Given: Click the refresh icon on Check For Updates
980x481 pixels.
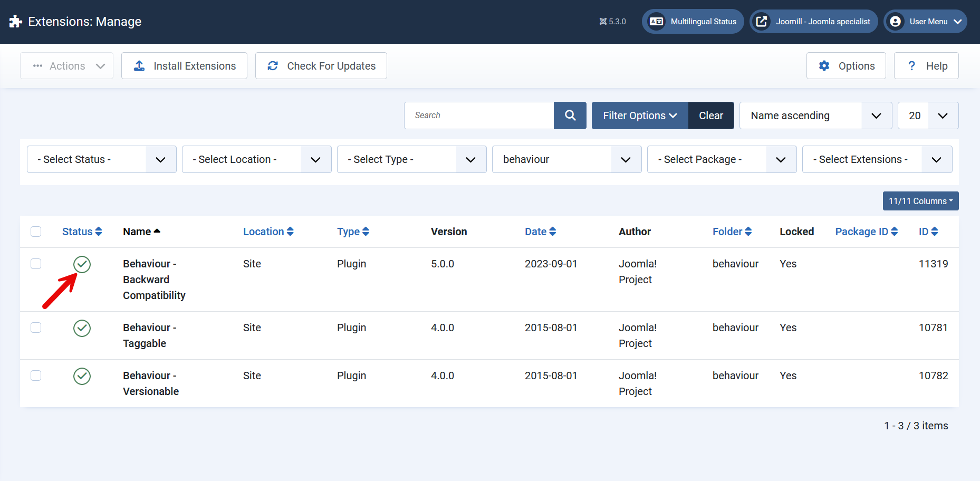Looking at the screenshot, I should pyautogui.click(x=273, y=65).
